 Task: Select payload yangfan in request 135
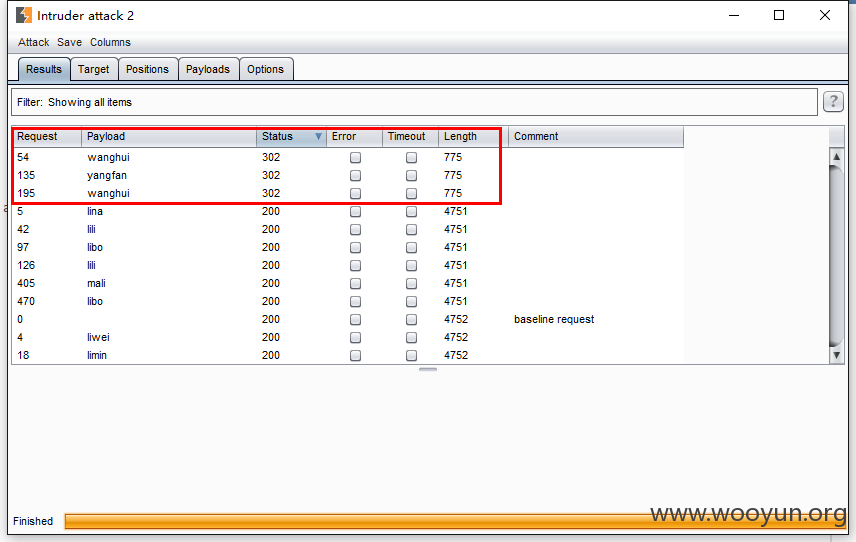107,175
